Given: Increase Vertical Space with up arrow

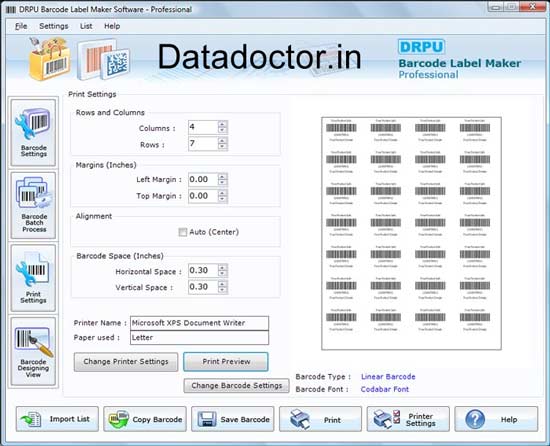Looking at the screenshot, I should pyautogui.click(x=222, y=283).
